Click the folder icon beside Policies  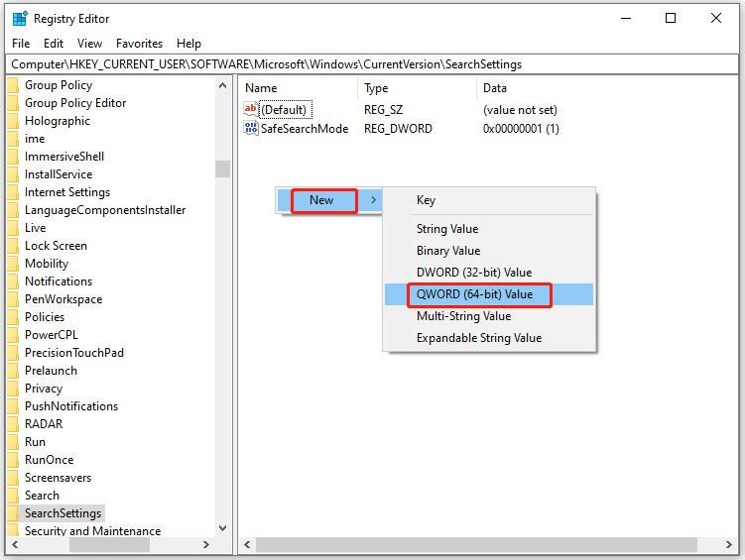[x=13, y=317]
